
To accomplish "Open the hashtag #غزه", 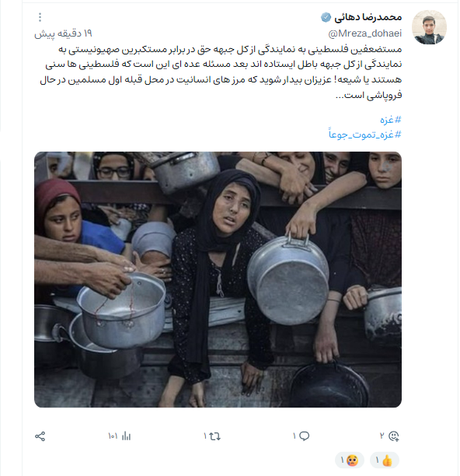I will [391, 120].
